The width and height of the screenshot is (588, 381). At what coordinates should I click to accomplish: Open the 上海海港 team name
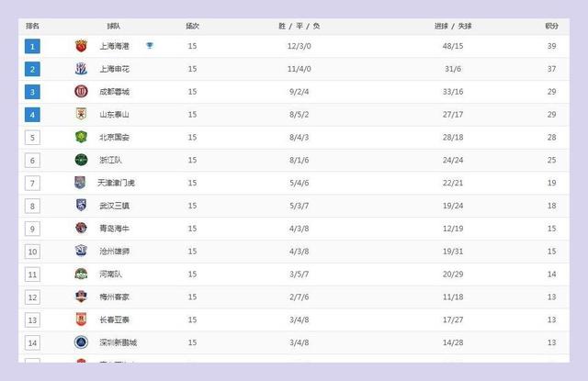[x=114, y=46]
